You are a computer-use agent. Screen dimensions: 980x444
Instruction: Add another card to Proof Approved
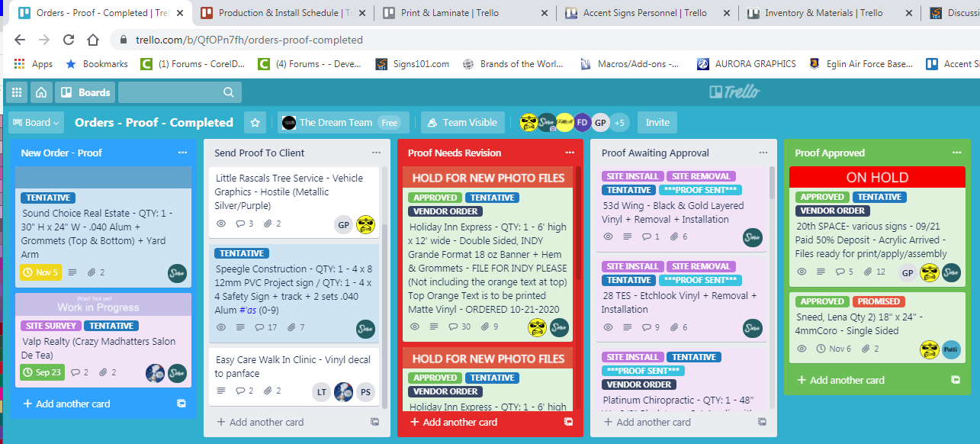coord(840,380)
